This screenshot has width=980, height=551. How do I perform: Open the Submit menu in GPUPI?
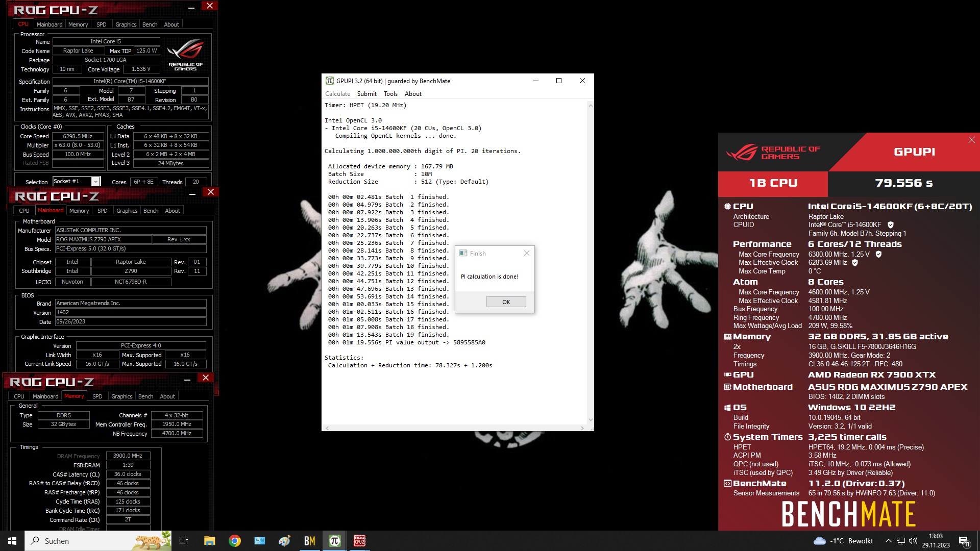(366, 94)
